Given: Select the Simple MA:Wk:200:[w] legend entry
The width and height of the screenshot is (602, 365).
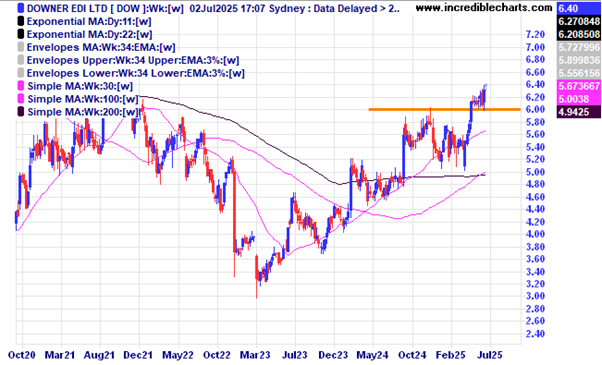Looking at the screenshot, I should (83, 112).
